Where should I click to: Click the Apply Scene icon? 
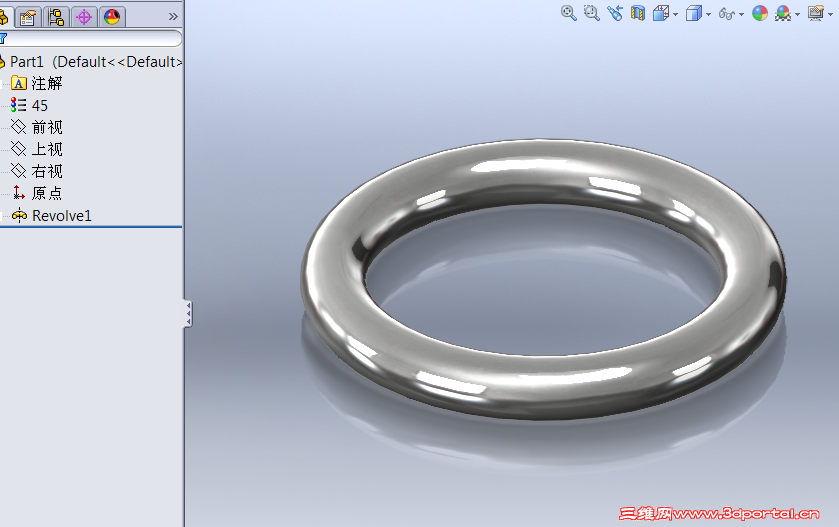point(783,13)
